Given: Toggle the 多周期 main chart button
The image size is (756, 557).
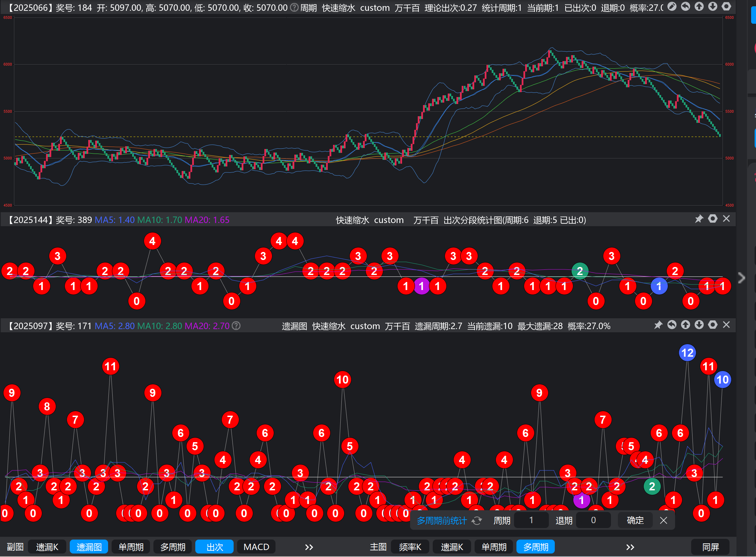Looking at the screenshot, I should click(x=536, y=547).
